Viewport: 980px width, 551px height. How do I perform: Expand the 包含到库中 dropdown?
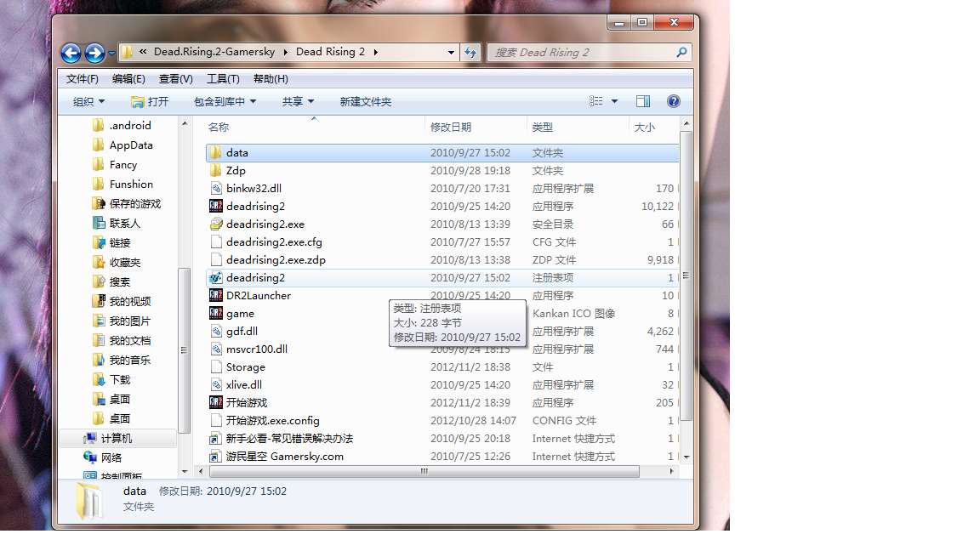pyautogui.click(x=225, y=101)
